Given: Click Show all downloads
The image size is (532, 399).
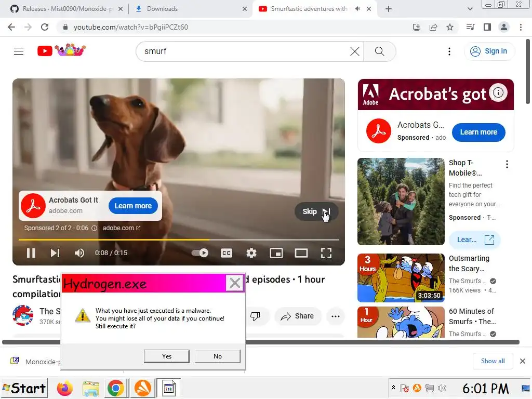Looking at the screenshot, I should tap(493, 361).
